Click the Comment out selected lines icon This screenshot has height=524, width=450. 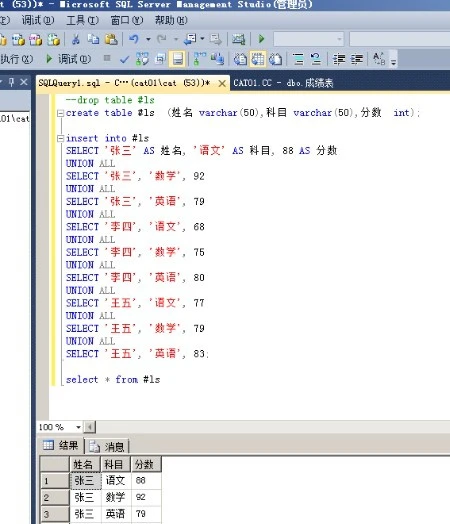click(298, 59)
